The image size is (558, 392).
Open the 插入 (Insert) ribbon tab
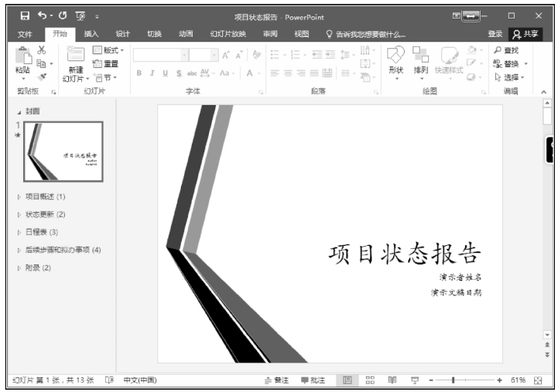pos(91,34)
